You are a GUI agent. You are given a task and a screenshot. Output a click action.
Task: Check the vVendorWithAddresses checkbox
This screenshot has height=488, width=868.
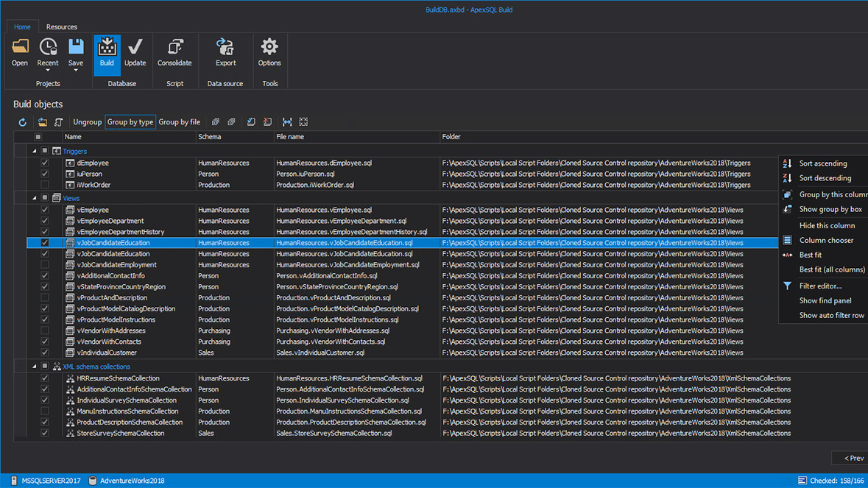(45, 331)
